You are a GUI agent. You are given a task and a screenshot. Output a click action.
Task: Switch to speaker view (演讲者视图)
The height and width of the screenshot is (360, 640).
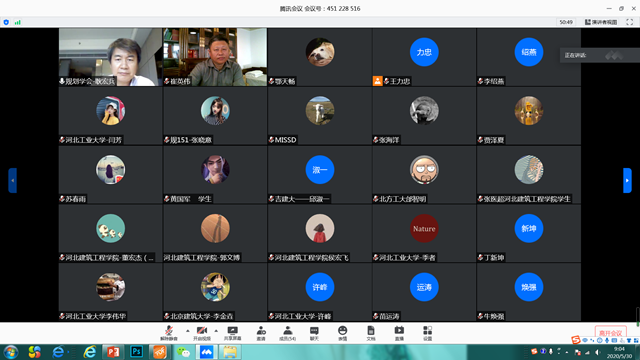click(601, 22)
